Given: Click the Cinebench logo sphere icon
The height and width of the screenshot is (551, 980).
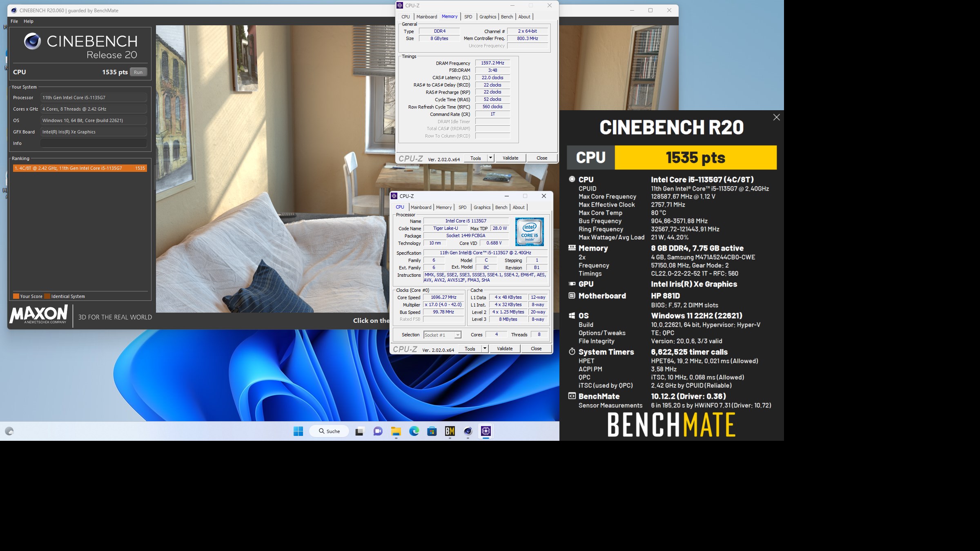Looking at the screenshot, I should (33, 41).
